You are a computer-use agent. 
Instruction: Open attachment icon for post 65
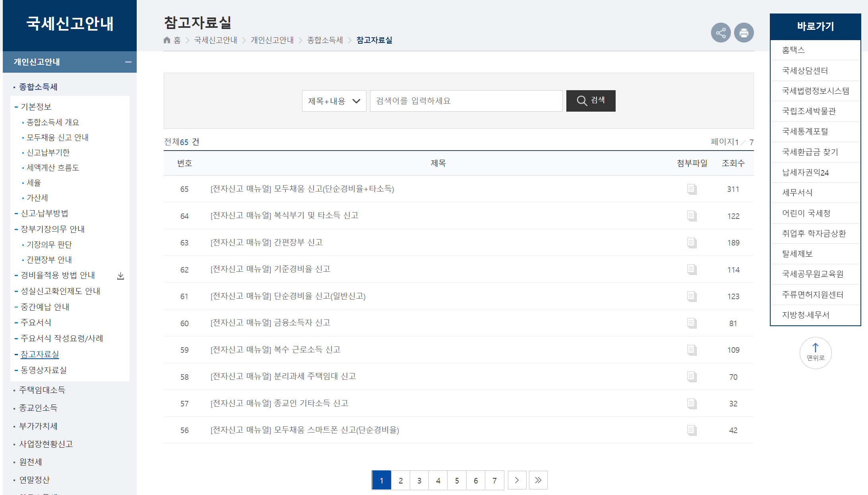692,189
